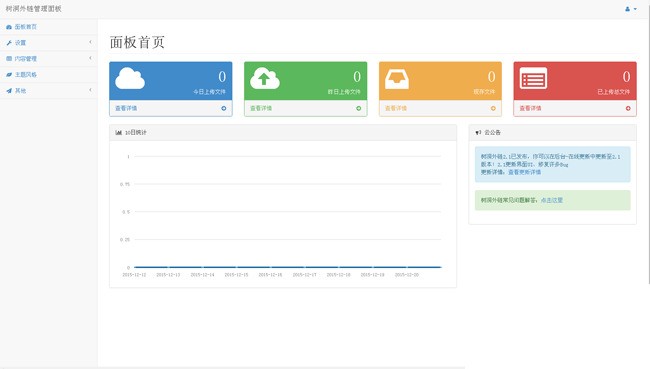The width and height of the screenshot is (650, 369).
Task: Expand the 其他 submenu chevron
Action: click(90, 90)
